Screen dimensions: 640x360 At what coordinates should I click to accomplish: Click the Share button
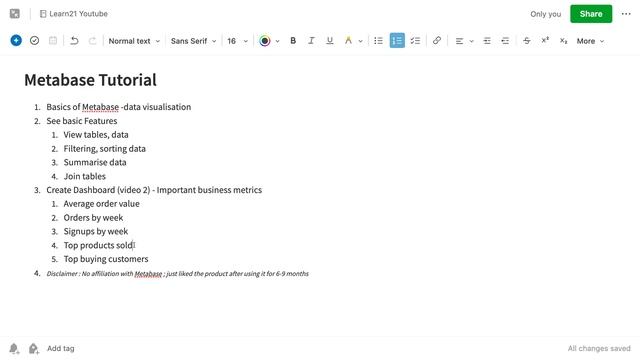pyautogui.click(x=591, y=14)
